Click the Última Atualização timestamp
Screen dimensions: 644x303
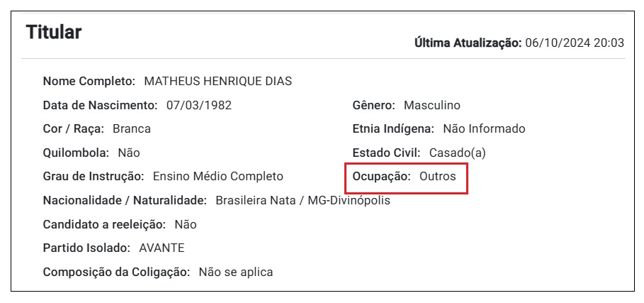(574, 43)
